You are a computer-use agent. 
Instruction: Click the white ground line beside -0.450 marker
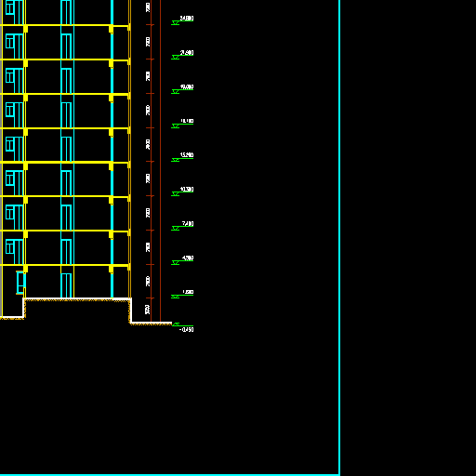pos(152,323)
